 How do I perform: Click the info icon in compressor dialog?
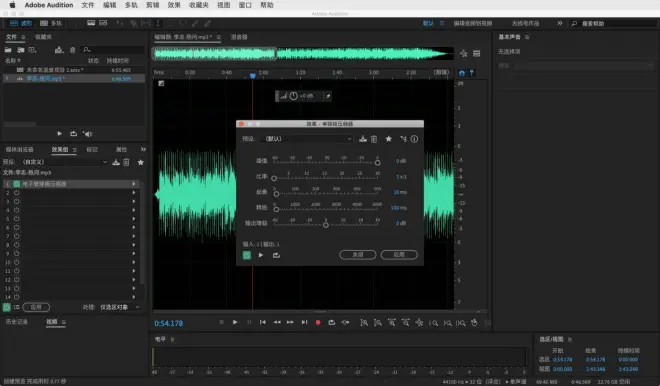click(415, 139)
